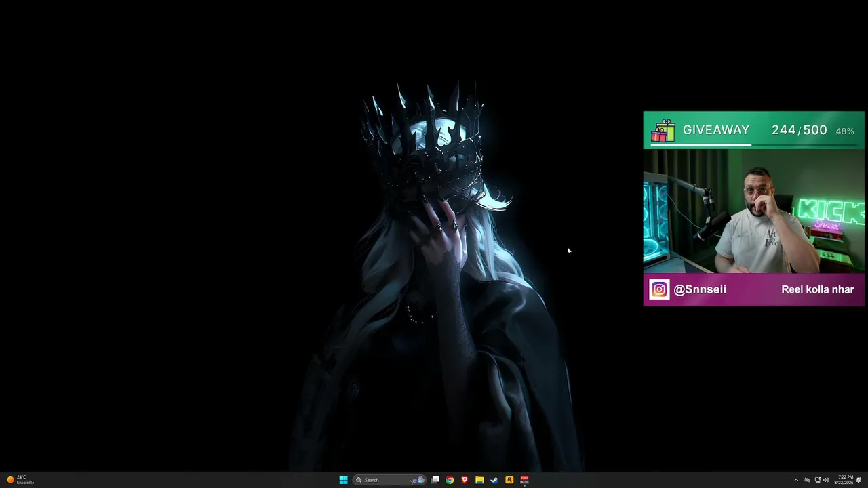Screen dimensions: 868x488
Task: Click the Instagram logo in the overlay
Action: tap(659, 289)
